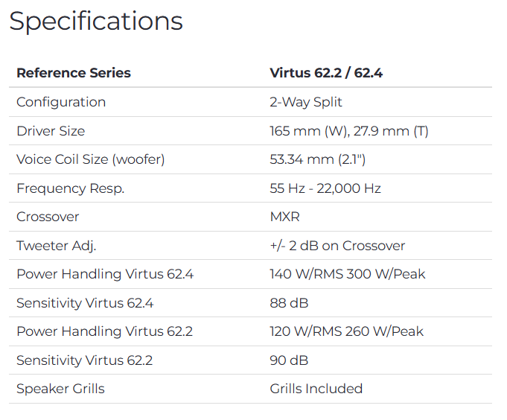Click the 140 W/RMS 300 W/Peak value
This screenshot has height=420, width=507.
[348, 274]
